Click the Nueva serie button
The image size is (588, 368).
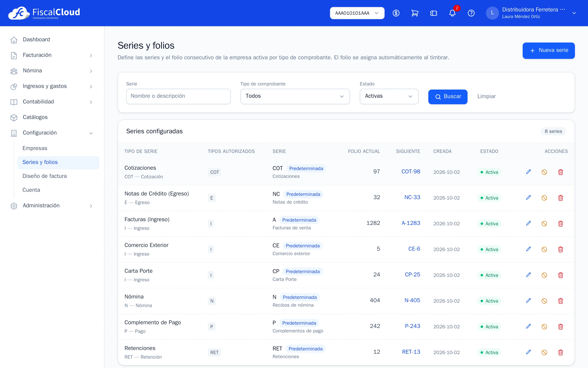coord(549,50)
